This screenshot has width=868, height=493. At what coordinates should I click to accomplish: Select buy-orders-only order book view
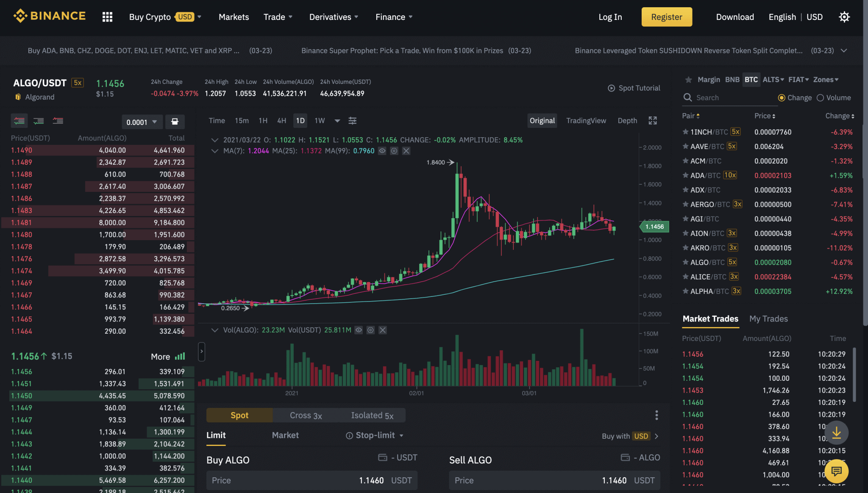click(39, 121)
